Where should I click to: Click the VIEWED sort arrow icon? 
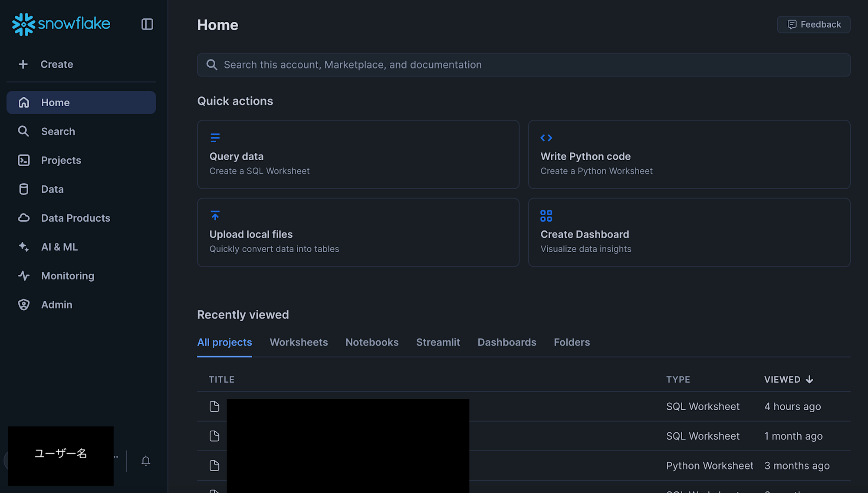[809, 379]
